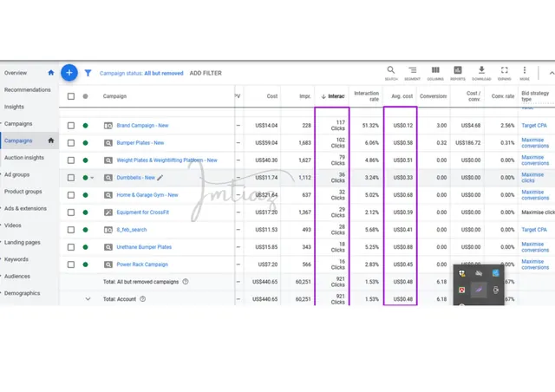Image resolution: width=555 pixels, height=392 pixels.
Task: Click the help icon next to Total: All but removed campaigns
Action: (185, 282)
